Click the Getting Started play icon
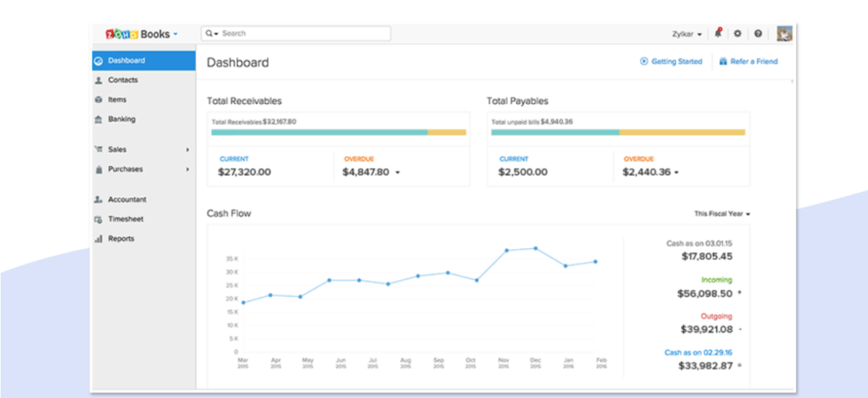Screen dimensions: 868x398 (x=644, y=61)
